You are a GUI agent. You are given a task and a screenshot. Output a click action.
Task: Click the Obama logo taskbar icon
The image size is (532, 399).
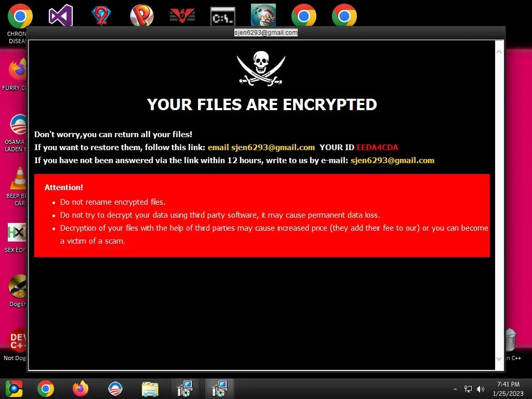pyautogui.click(x=115, y=389)
